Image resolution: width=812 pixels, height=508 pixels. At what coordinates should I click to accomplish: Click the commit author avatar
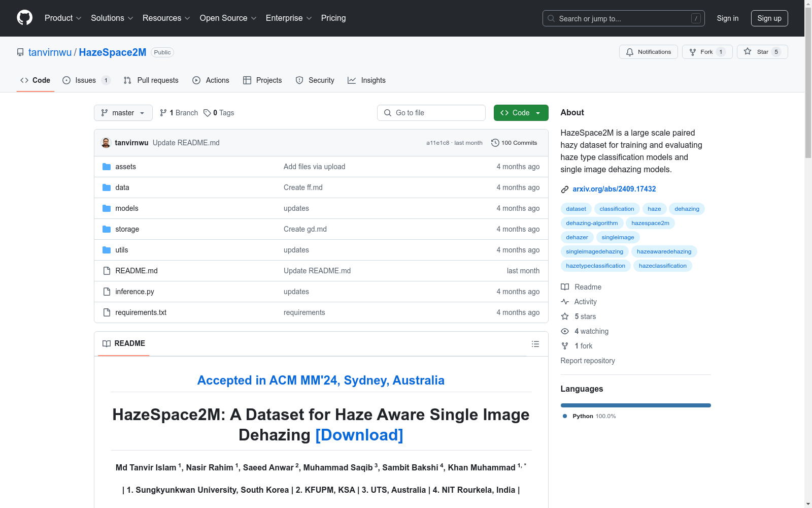pos(106,143)
